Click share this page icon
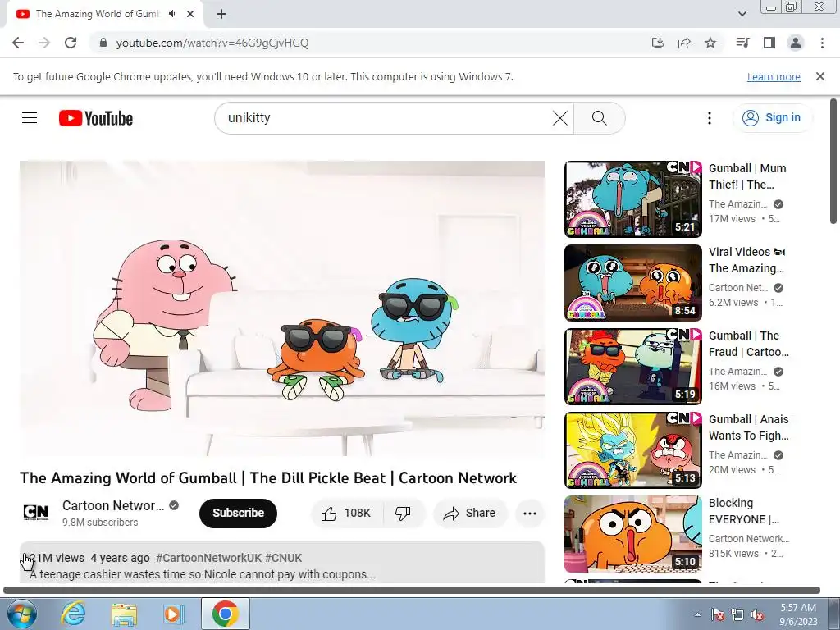 pos(684,43)
